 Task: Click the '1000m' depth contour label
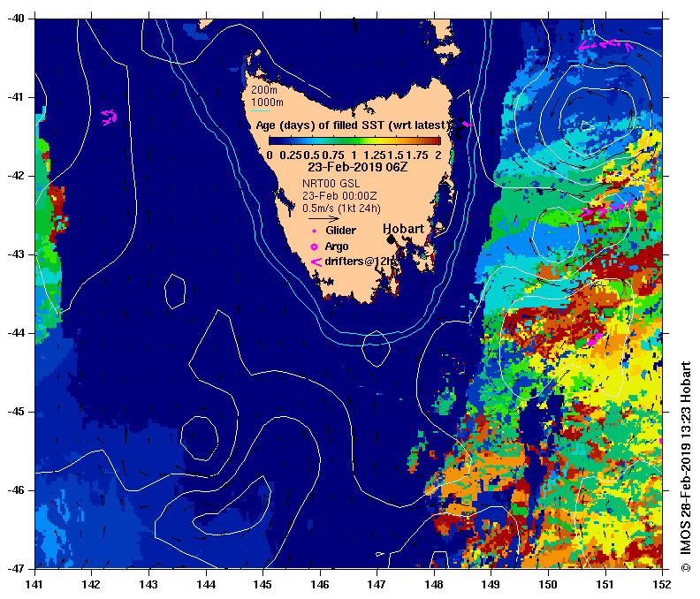coord(267,102)
